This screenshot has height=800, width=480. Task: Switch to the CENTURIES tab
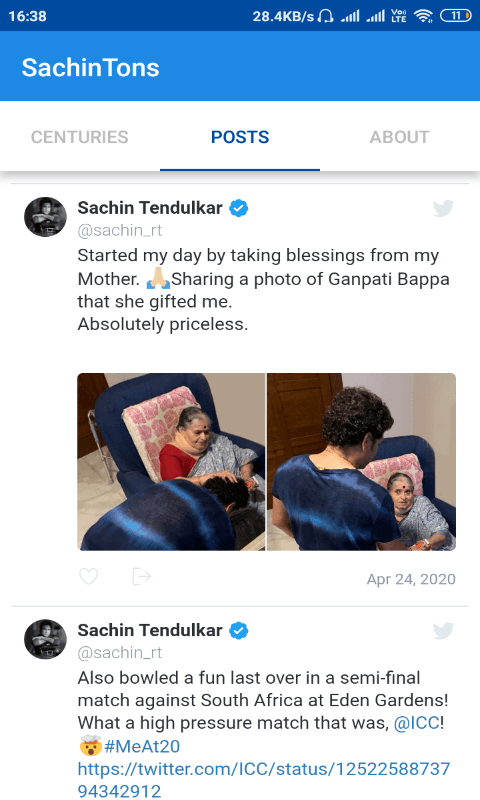(x=80, y=137)
